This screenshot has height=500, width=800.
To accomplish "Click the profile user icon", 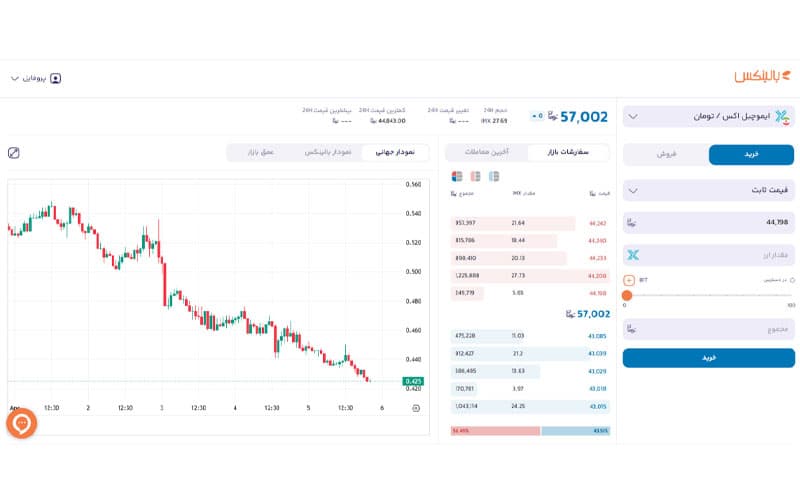I will coord(56,78).
